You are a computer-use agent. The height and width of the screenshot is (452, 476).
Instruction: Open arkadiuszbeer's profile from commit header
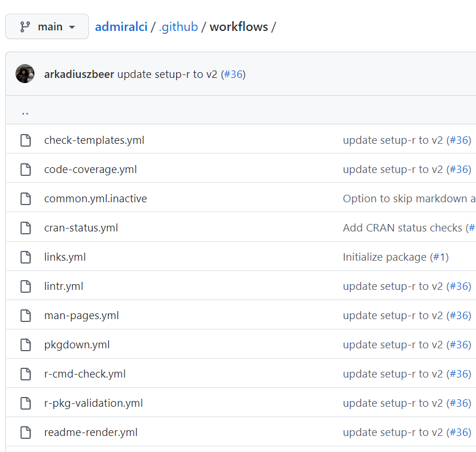click(79, 74)
